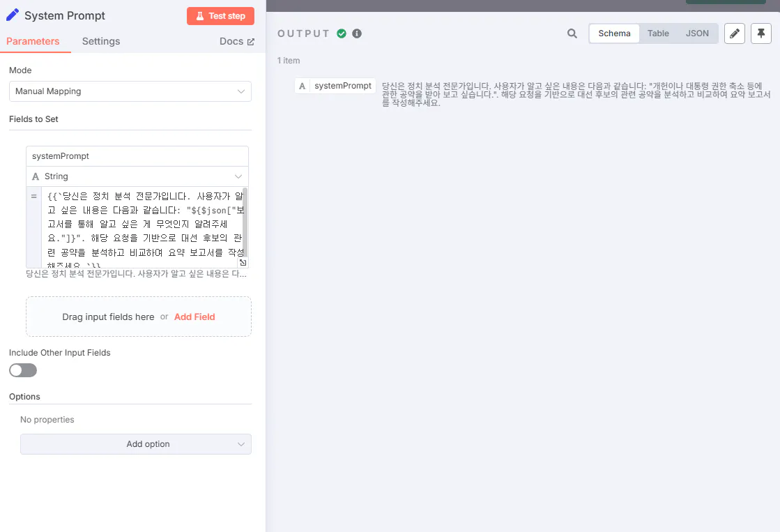
Task: Expand the Add option dropdown
Action: pos(135,444)
